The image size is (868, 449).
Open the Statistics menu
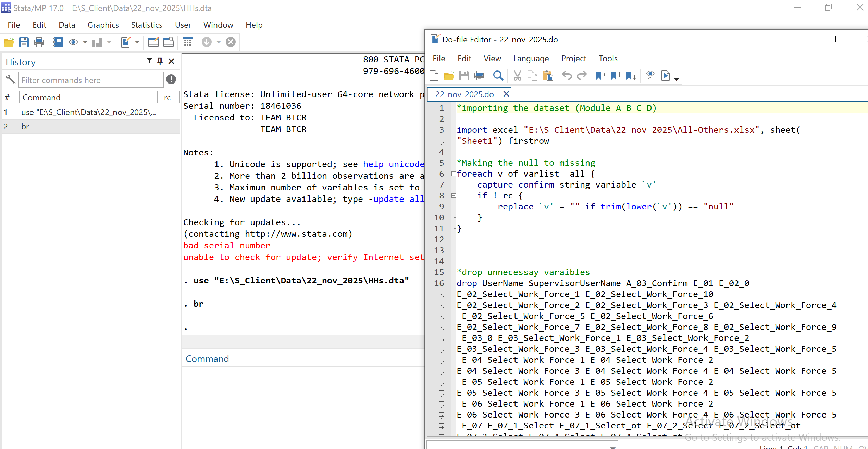(147, 25)
